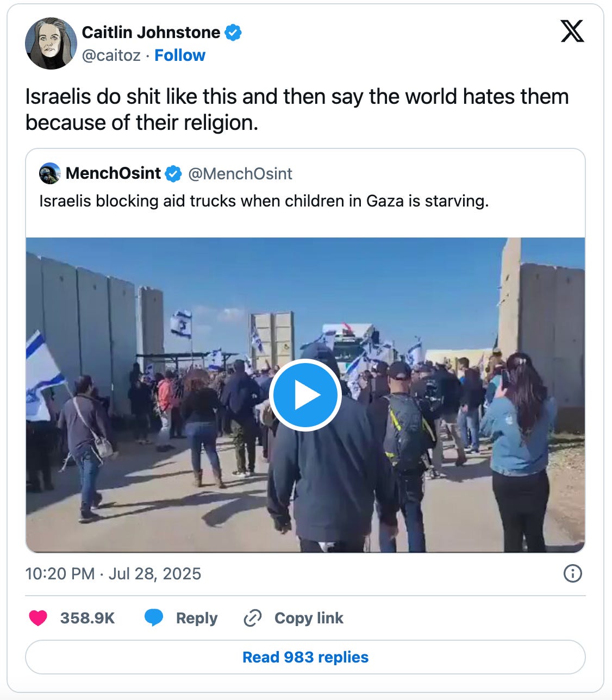Click Caitlin Johnstone's verified badge
This screenshot has height=700, width=612.
pyautogui.click(x=233, y=33)
